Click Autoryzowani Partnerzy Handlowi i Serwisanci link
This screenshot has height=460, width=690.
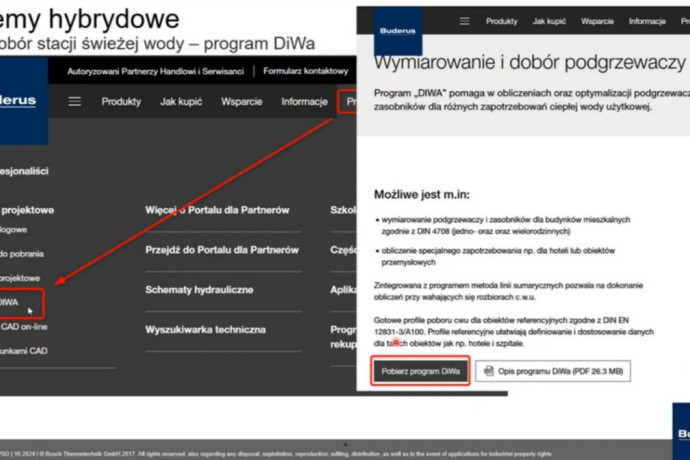pyautogui.click(x=155, y=71)
